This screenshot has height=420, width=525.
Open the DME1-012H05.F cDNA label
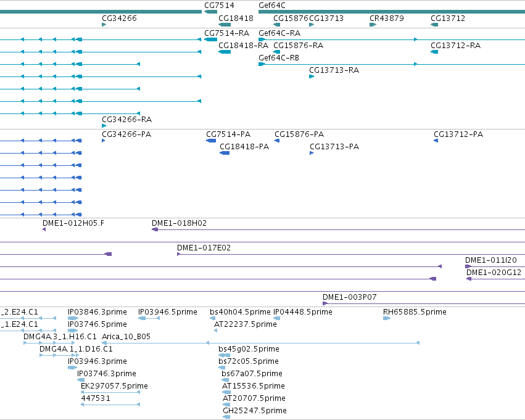click(73, 223)
